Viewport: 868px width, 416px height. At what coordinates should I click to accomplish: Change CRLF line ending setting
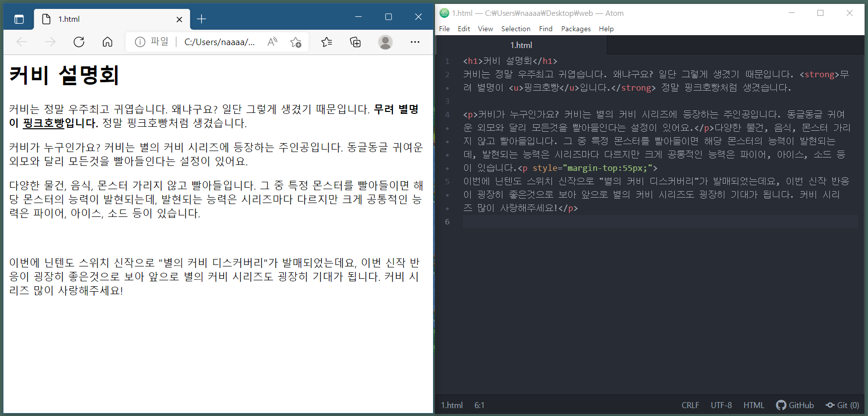point(690,405)
